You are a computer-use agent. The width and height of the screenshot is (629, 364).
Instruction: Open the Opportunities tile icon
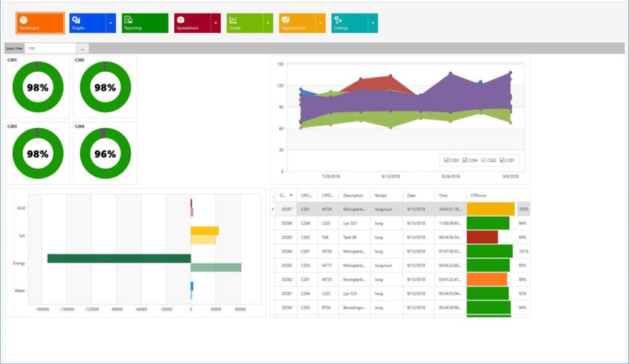pyautogui.click(x=286, y=20)
